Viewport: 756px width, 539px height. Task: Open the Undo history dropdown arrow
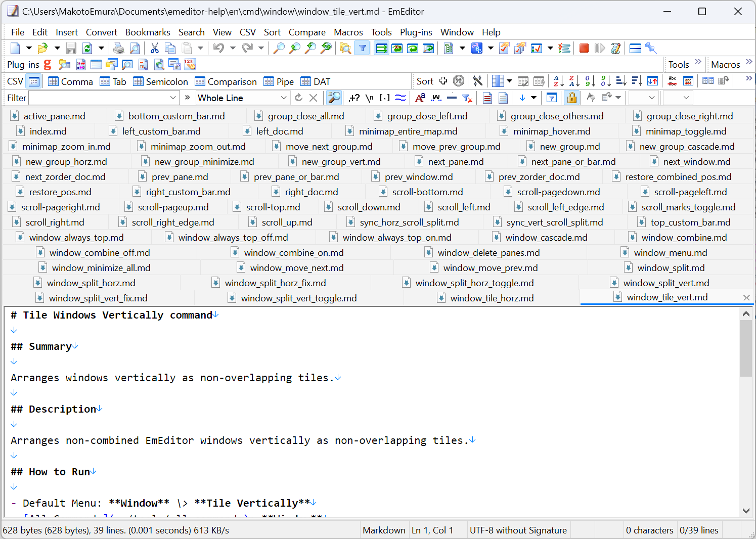pos(233,48)
